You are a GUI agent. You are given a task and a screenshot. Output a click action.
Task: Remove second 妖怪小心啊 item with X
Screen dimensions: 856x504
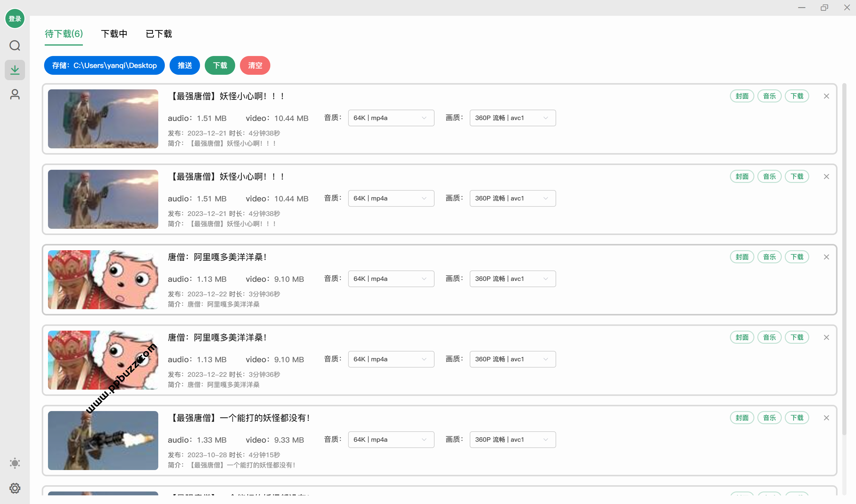click(x=826, y=177)
